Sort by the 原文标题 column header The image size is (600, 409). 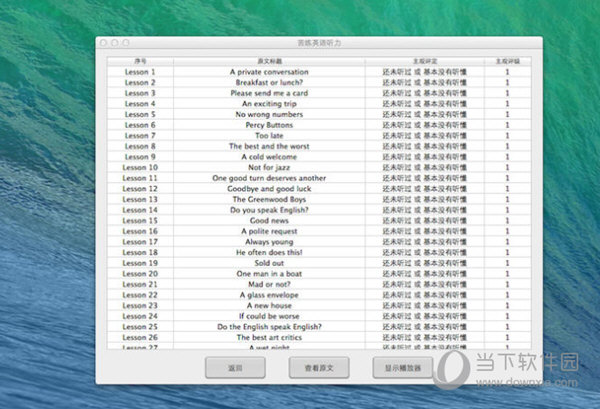(x=269, y=61)
